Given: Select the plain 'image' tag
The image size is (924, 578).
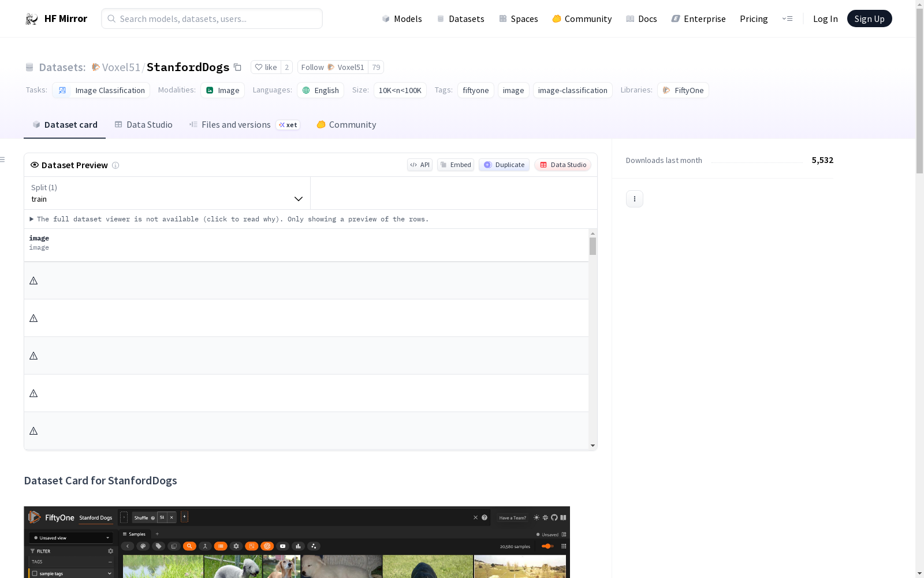Looking at the screenshot, I should point(513,90).
